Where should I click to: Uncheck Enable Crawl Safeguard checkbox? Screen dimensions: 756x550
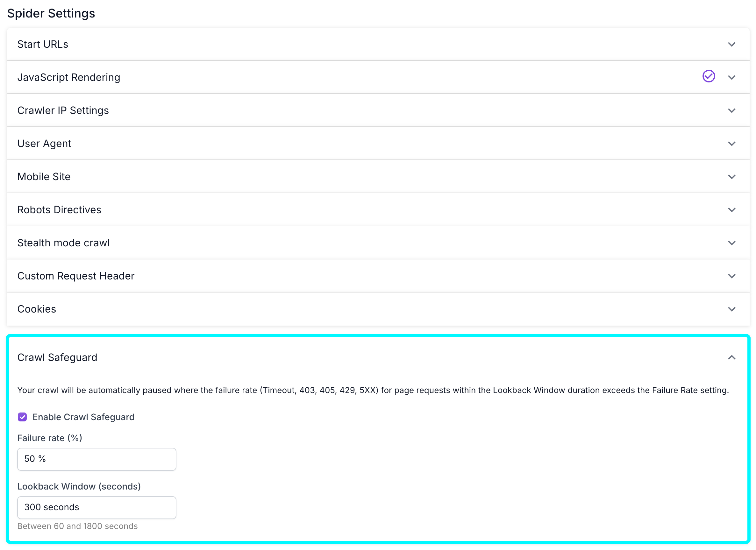[22, 417]
